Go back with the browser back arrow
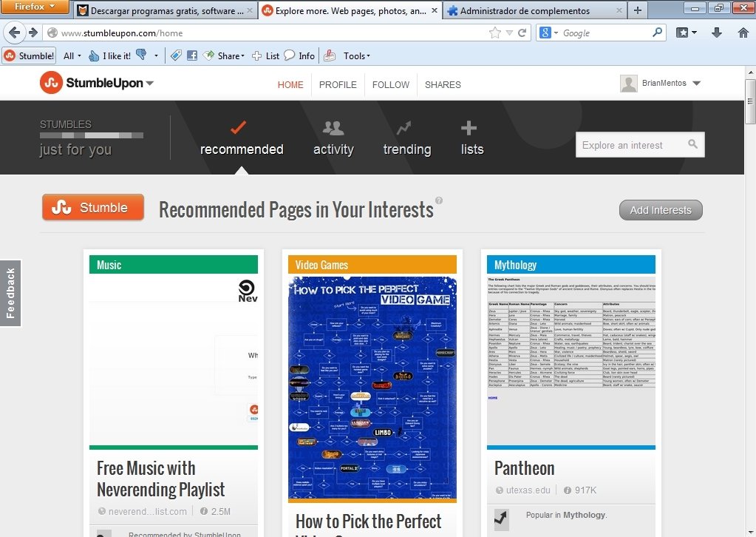The image size is (756, 537). (x=15, y=33)
